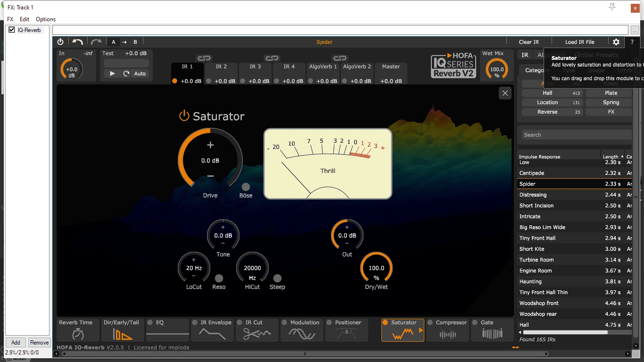Open the Positioner module
Image resolution: width=644 pixels, height=362 pixels.
coord(347,330)
